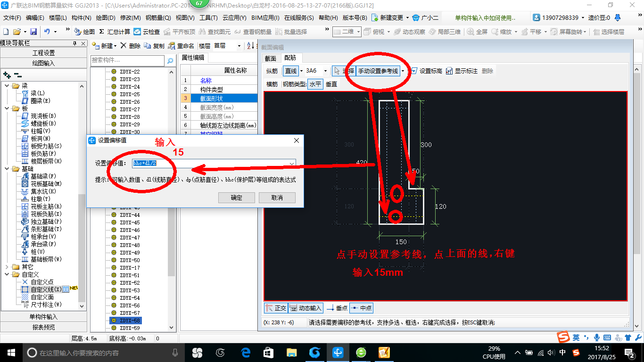Open 钢筋量(Q) menu
The height and width of the screenshot is (362, 644).
158,18
